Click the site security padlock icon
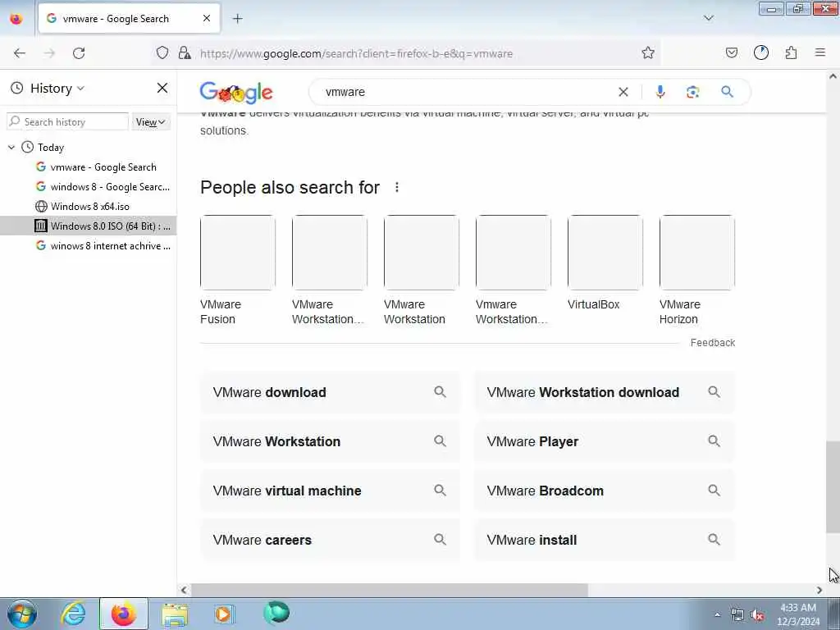 click(185, 52)
